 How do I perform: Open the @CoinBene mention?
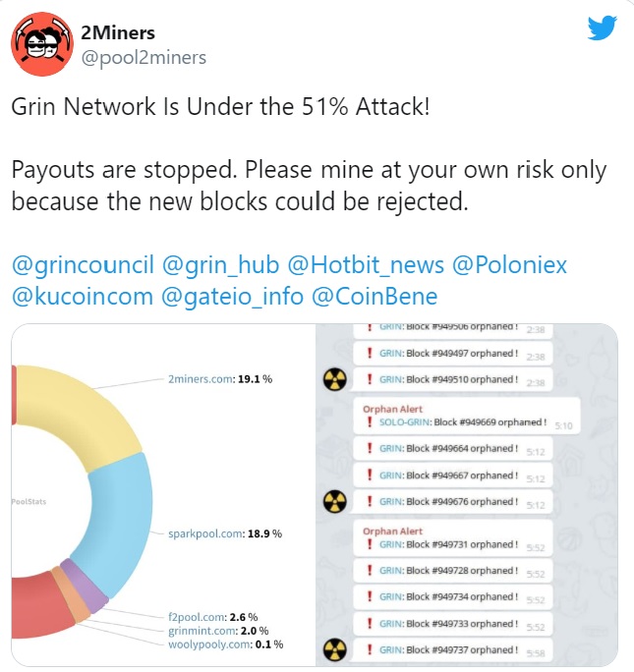375,297
